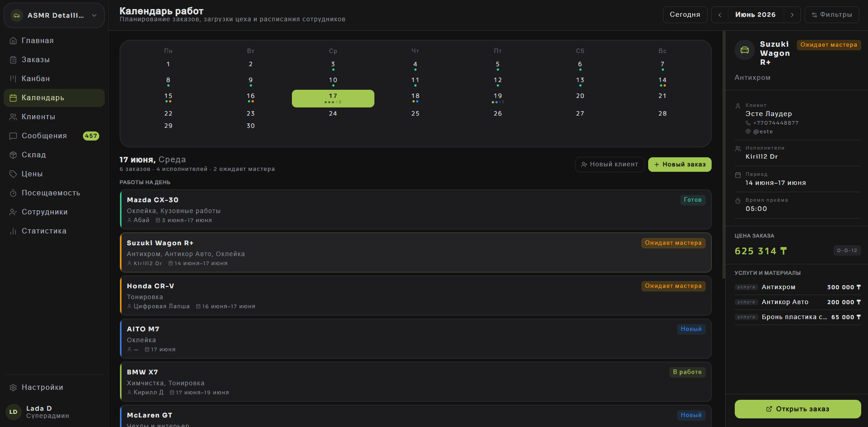Click the Посещаемость timer icon
868x427 pixels.
click(13, 193)
